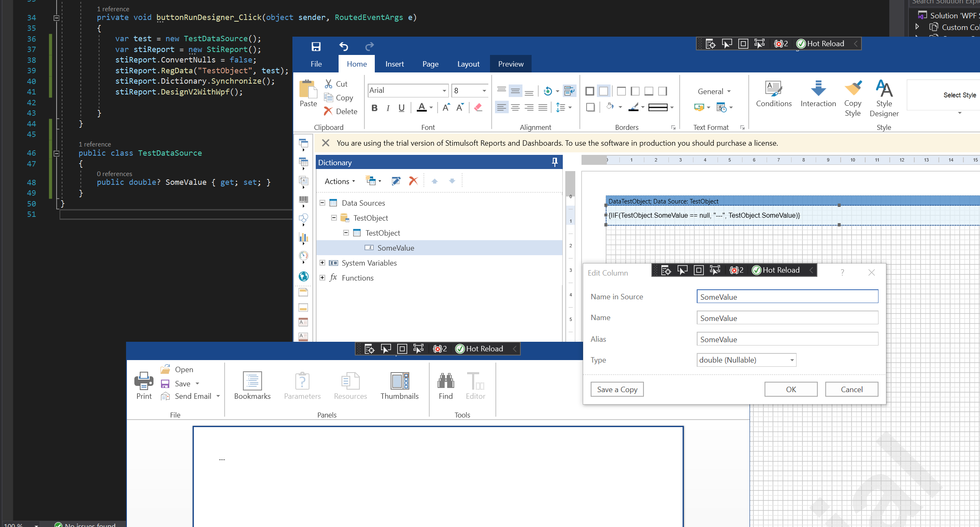Pin the Dictionary panel
Screen dimensions: 980x527
(x=555, y=162)
